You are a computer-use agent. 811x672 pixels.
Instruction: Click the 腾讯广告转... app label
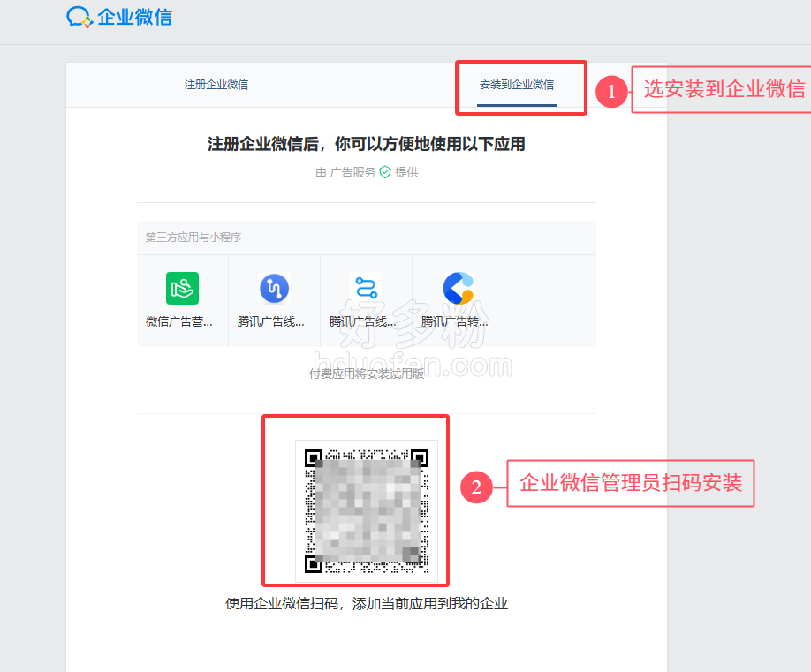pyautogui.click(x=455, y=321)
